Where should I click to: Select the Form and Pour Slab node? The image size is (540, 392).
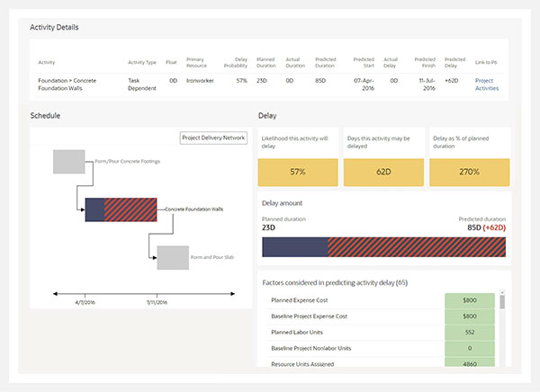pyautogui.click(x=172, y=257)
